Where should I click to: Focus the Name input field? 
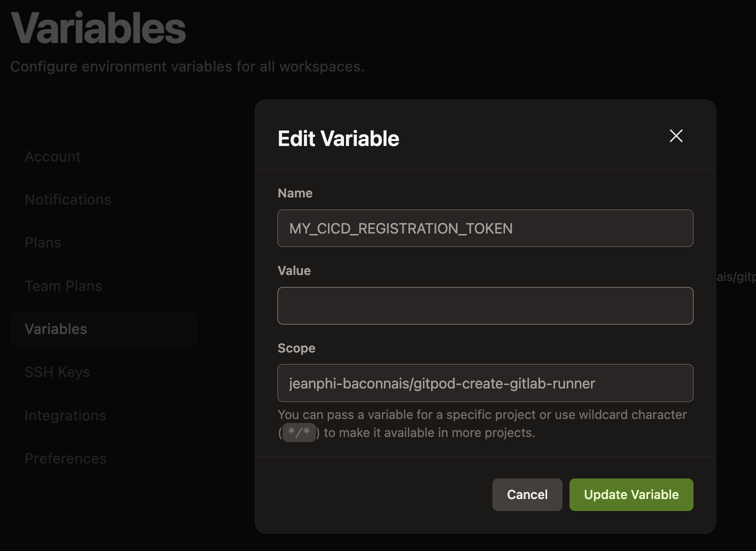tap(485, 228)
